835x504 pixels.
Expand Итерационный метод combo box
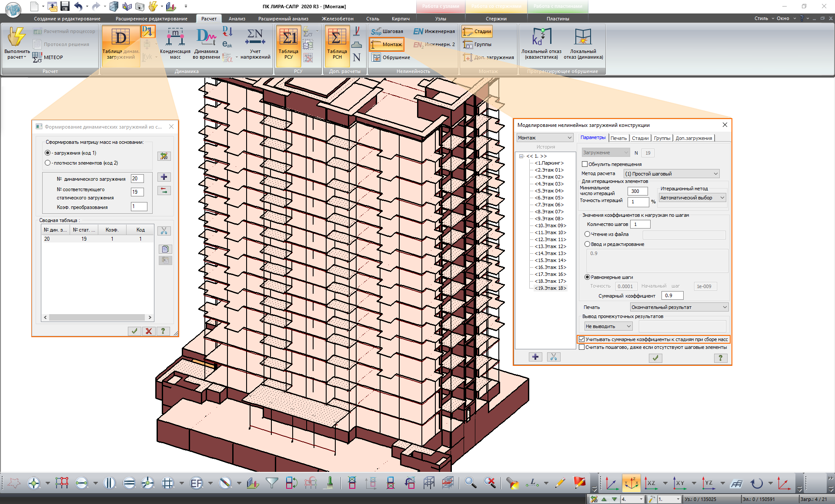coord(692,198)
